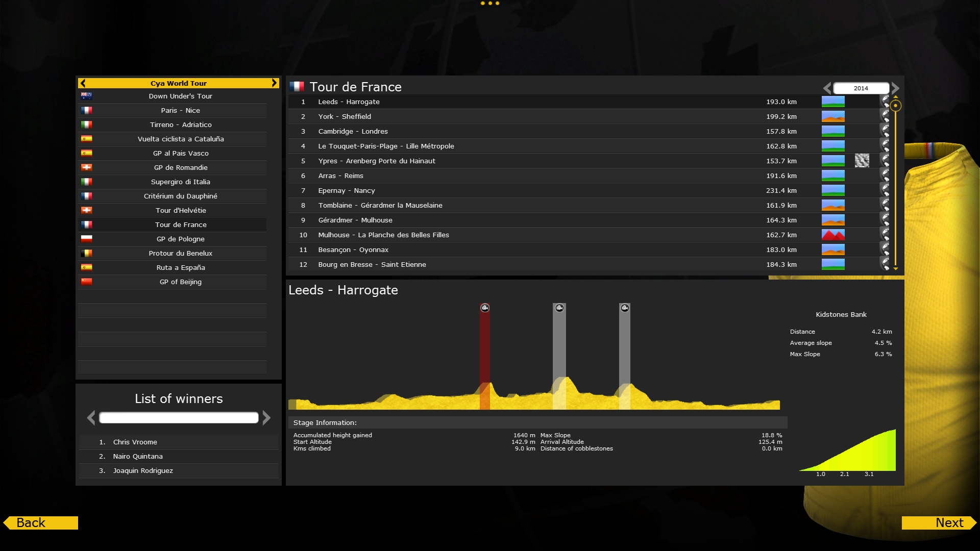Click the mountain profile icon for stage 10
The image size is (980, 551).
832,235
